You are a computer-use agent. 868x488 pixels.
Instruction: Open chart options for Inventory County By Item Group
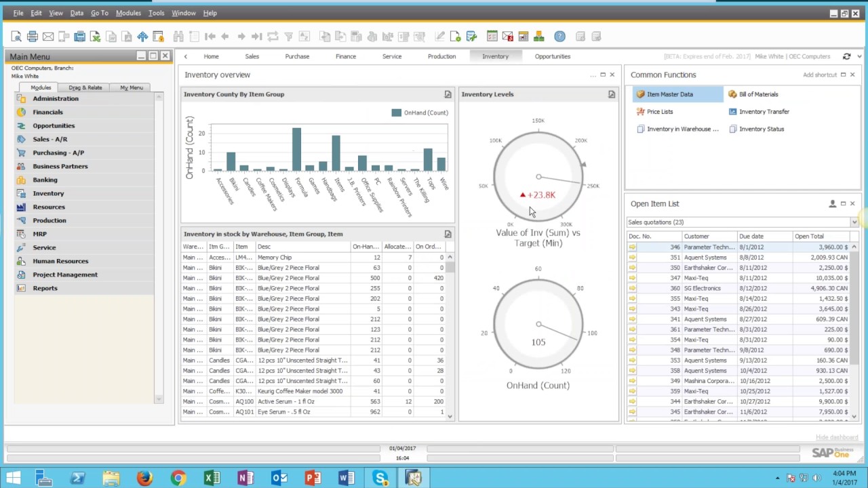coord(448,94)
